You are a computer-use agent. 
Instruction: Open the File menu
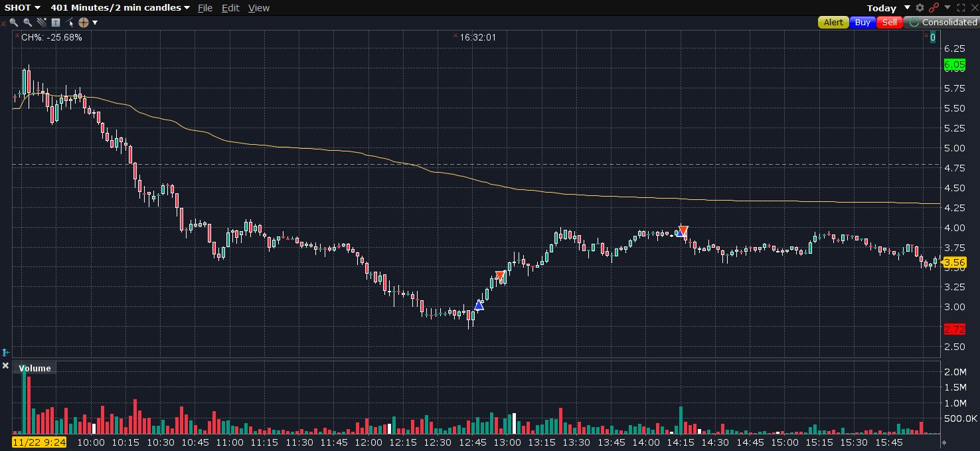tap(205, 8)
